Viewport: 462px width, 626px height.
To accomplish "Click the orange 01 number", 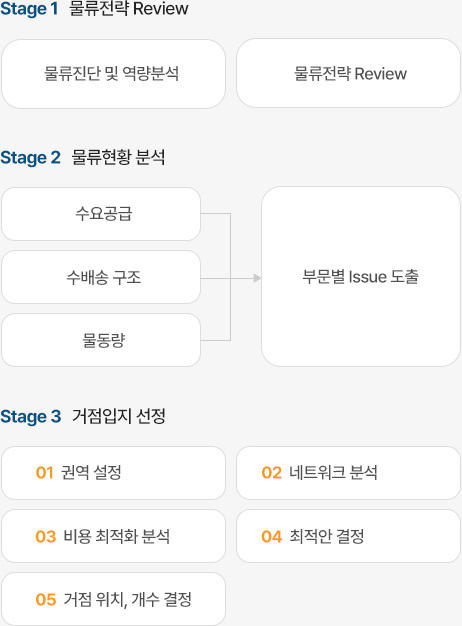I will tap(45, 473).
